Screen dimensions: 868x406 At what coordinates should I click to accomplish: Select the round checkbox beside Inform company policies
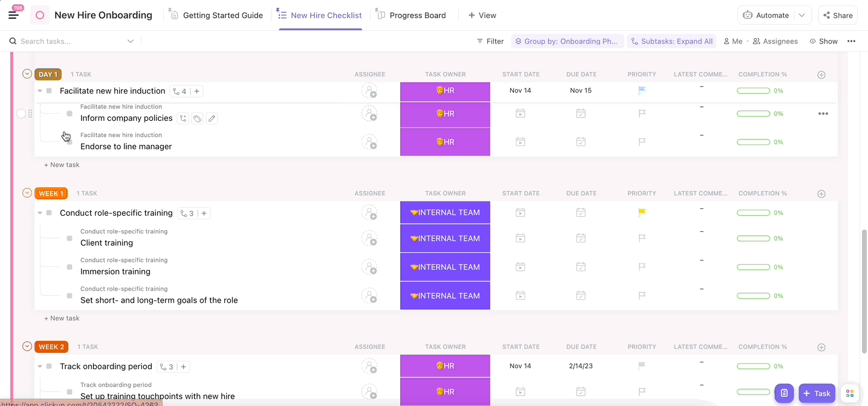(21, 114)
